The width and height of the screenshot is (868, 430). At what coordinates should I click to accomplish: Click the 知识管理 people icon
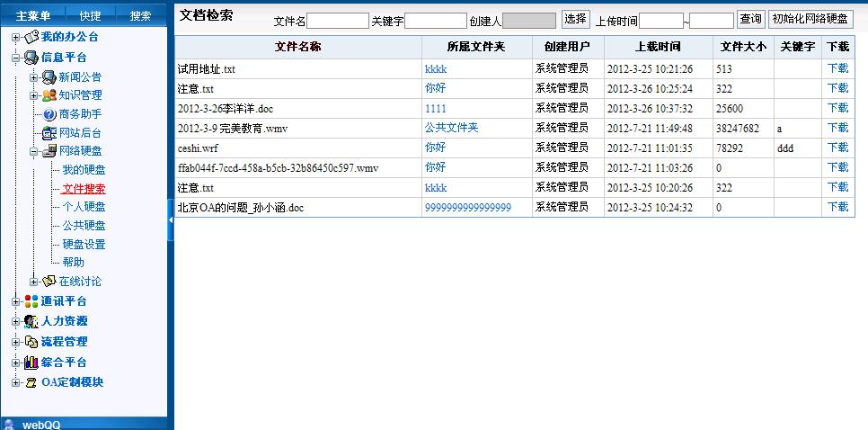[x=49, y=95]
